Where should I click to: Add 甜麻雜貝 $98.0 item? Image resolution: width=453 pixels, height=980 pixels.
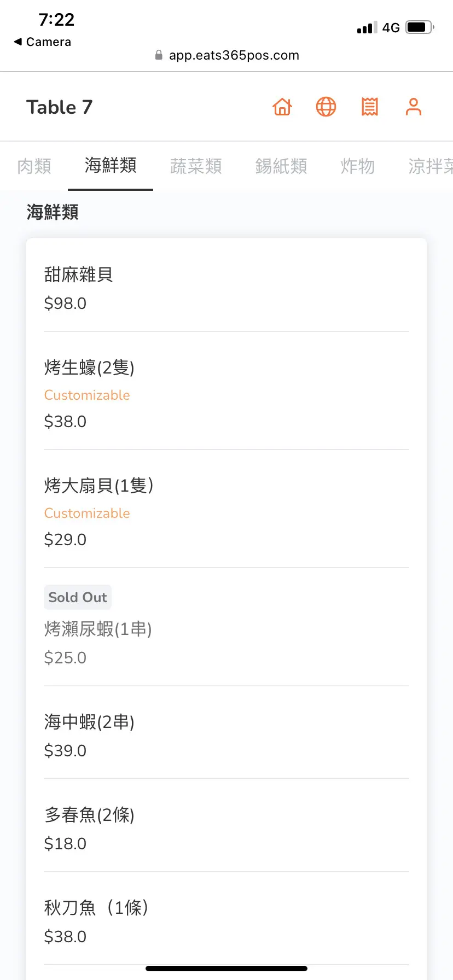tap(226, 288)
